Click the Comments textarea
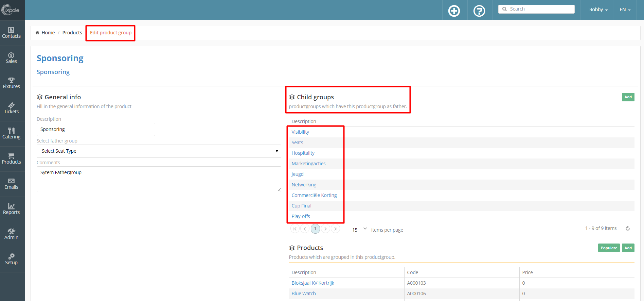Viewport: 644px width, 301px height. pyautogui.click(x=159, y=179)
